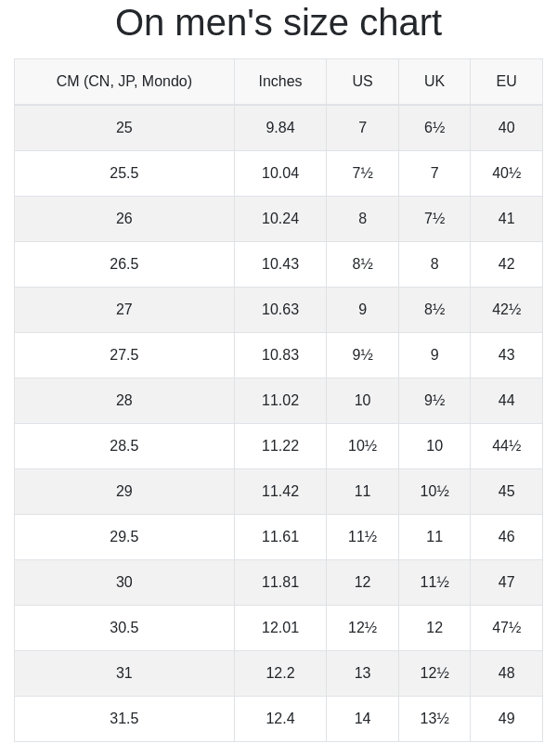Viewport: 557px width, 756px height.
Task: Click the CM (CN, JP, Mondo) column header
Action: click(124, 82)
